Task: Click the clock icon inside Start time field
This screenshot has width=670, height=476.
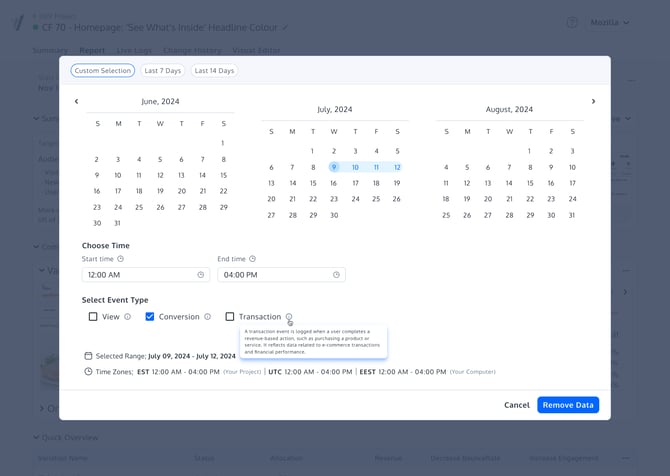Action: (x=200, y=275)
